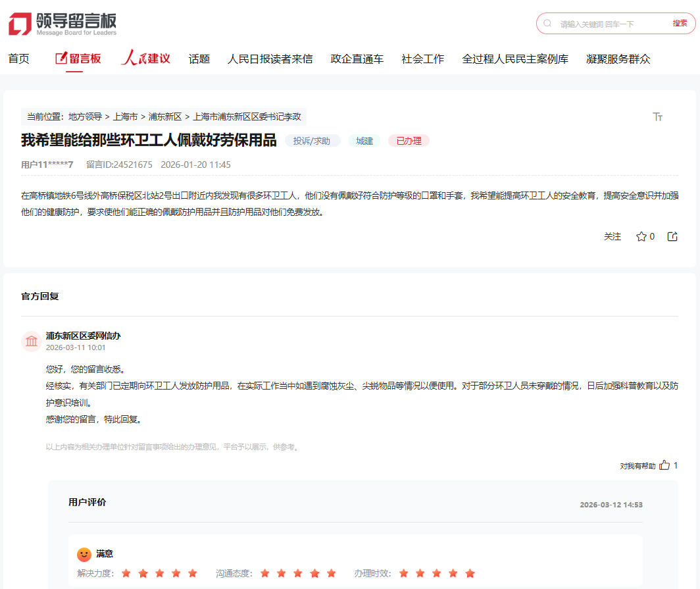Click the 对我有帮助 thumbs-up icon
This screenshot has width=700, height=589.
(x=665, y=465)
